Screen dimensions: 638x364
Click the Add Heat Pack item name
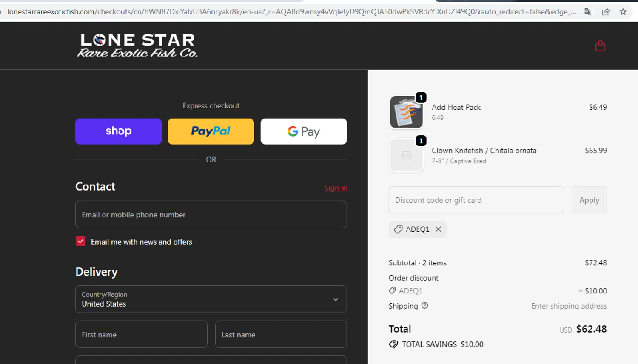456,107
